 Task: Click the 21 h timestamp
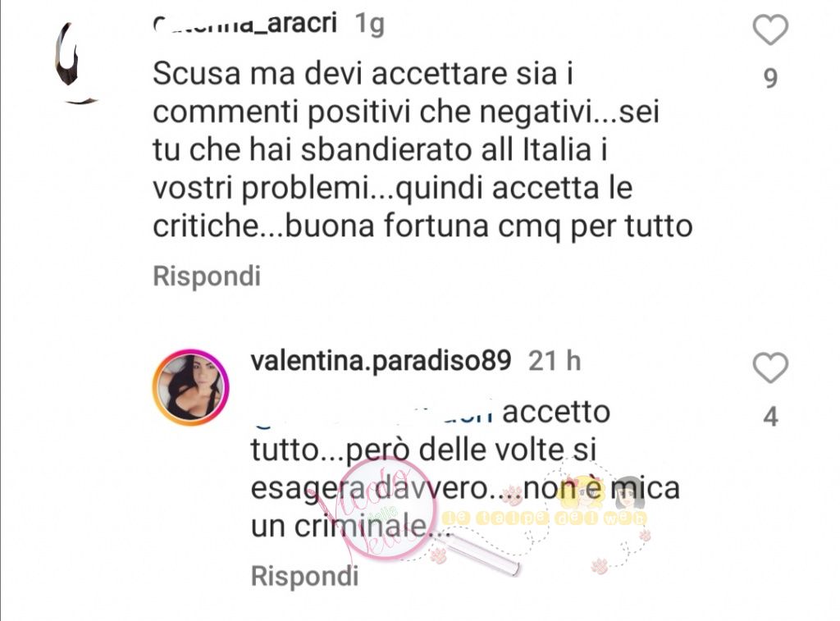tap(555, 361)
